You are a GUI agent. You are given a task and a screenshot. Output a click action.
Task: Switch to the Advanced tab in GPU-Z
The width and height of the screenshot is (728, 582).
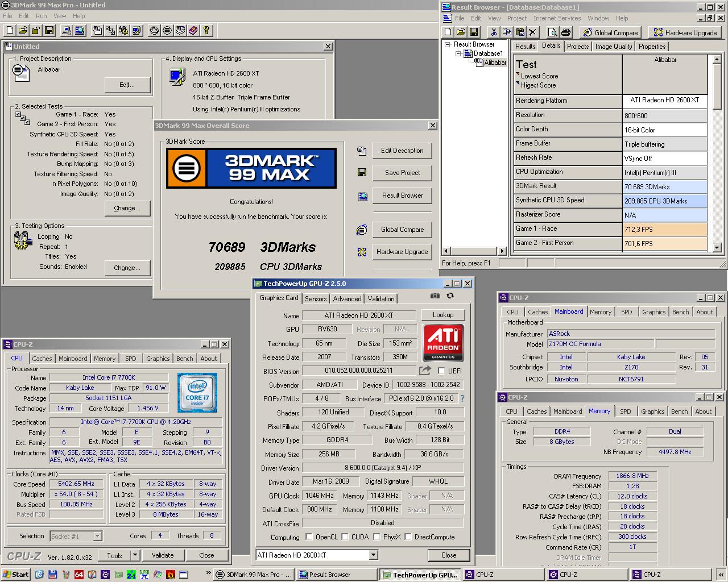pos(347,299)
